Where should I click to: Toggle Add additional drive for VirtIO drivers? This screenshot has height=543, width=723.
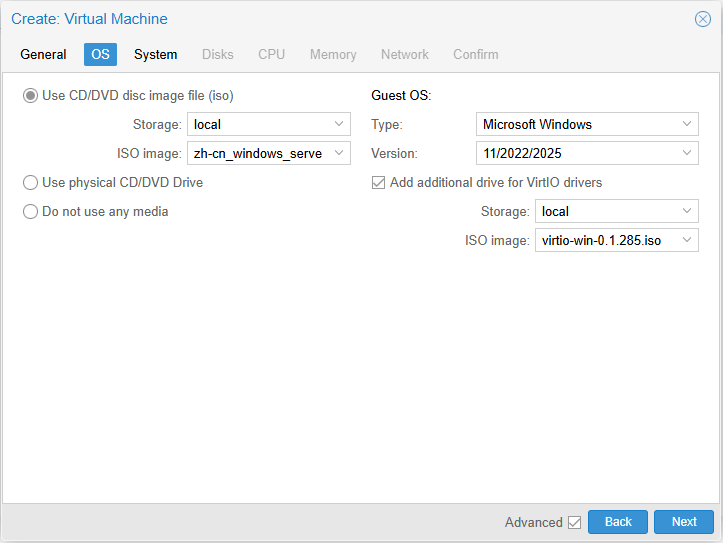(x=378, y=183)
